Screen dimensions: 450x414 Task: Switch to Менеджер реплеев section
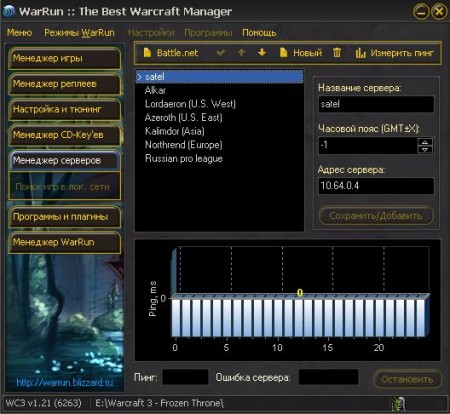64,84
